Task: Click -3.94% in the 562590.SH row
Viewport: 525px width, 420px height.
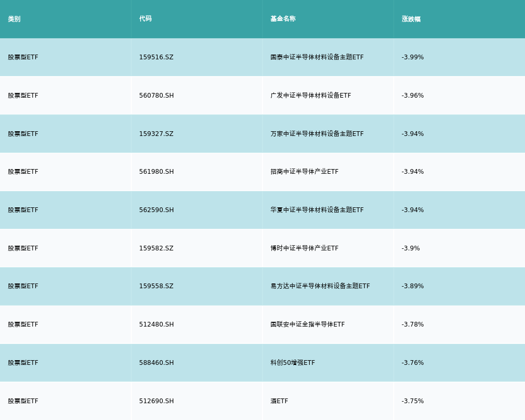Action: pos(413,210)
